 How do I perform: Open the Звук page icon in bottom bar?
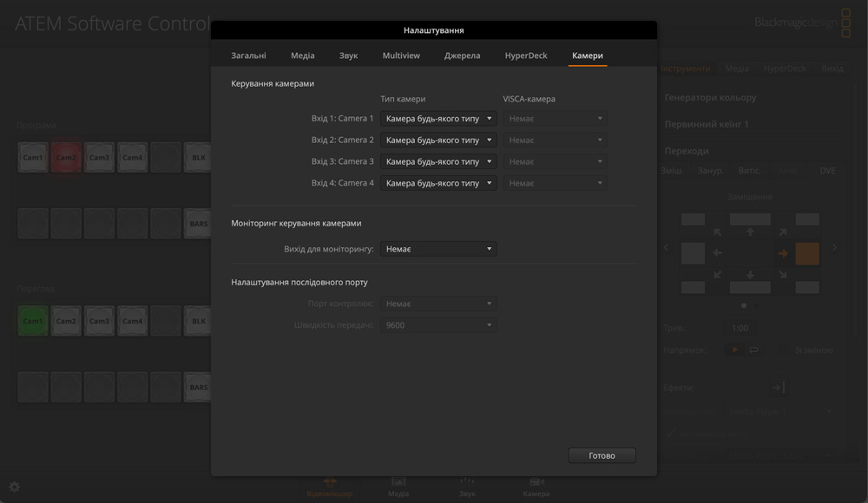point(467,487)
